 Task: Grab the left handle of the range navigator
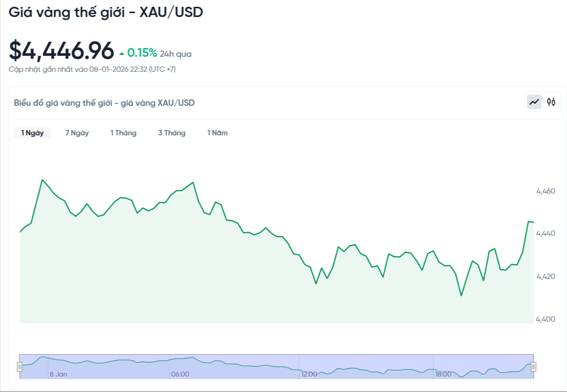(x=20, y=366)
